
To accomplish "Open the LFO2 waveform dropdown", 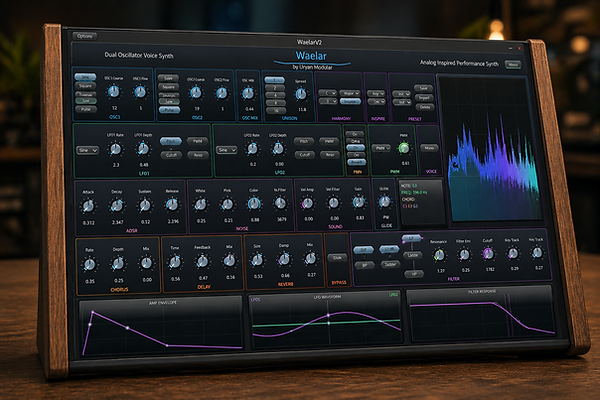I will pyautogui.click(x=227, y=150).
